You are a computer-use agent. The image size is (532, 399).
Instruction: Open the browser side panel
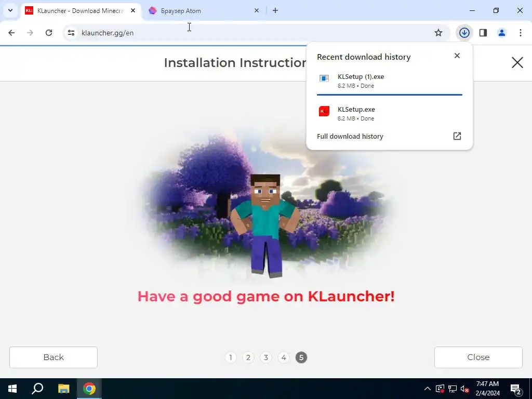(x=483, y=33)
